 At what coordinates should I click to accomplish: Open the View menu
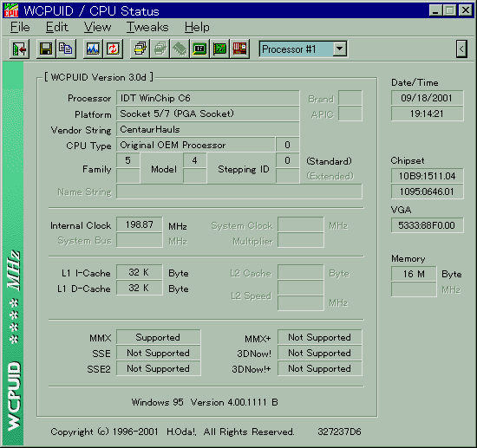coord(98,28)
